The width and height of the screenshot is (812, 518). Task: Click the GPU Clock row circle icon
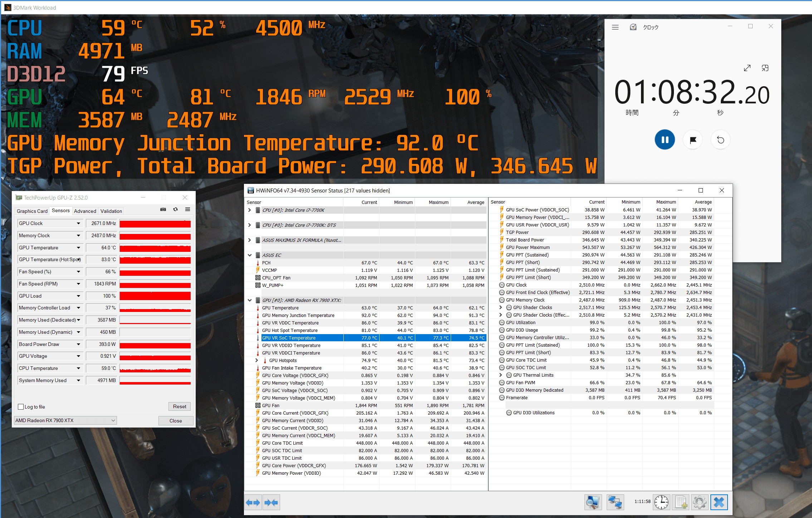[x=502, y=285]
